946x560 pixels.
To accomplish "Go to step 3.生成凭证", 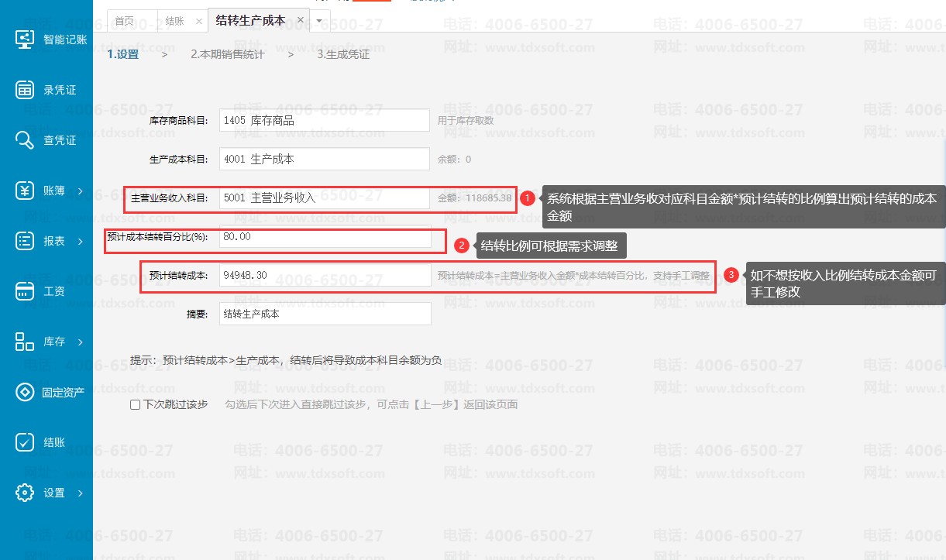I will click(343, 54).
